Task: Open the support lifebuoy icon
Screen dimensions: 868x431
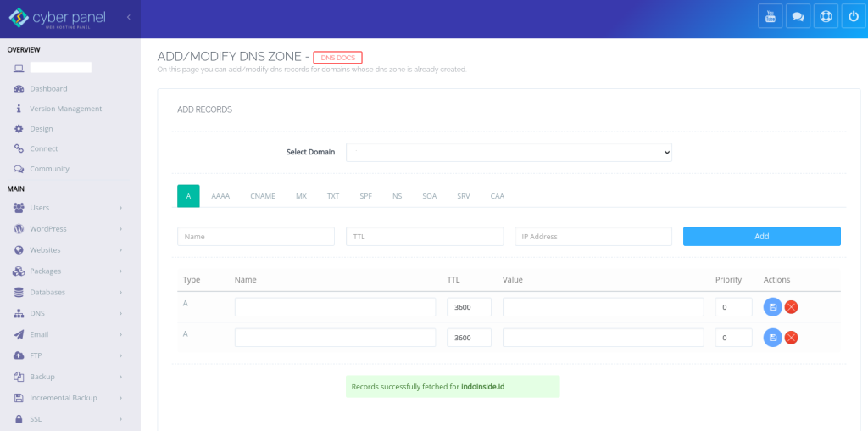Action: 825,16
